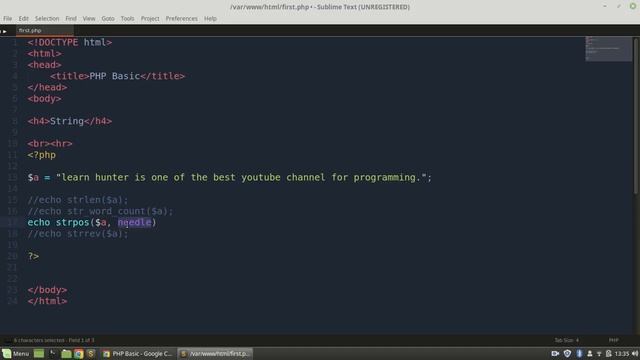Open the Project menu

150,18
